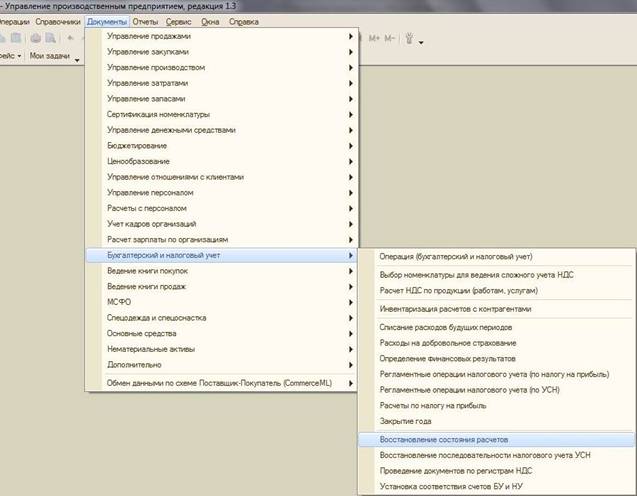Expand the Управление производством submenu
Screen dimensions: 637x496
point(222,67)
